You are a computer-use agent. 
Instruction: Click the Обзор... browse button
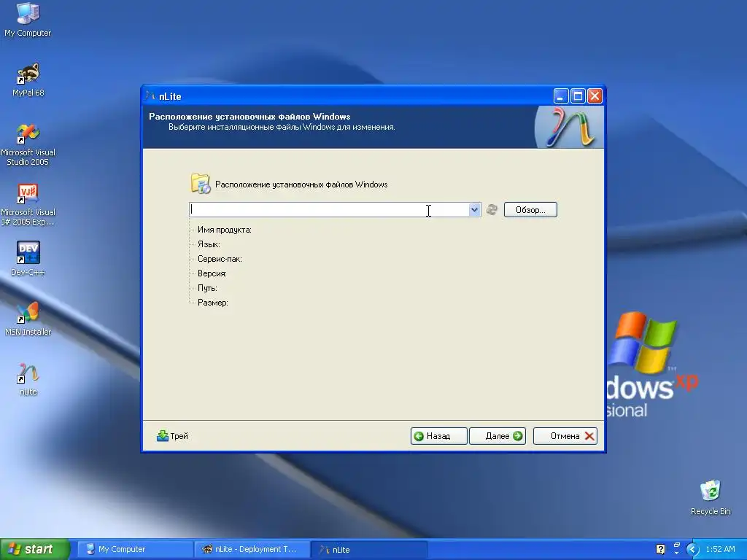(530, 209)
